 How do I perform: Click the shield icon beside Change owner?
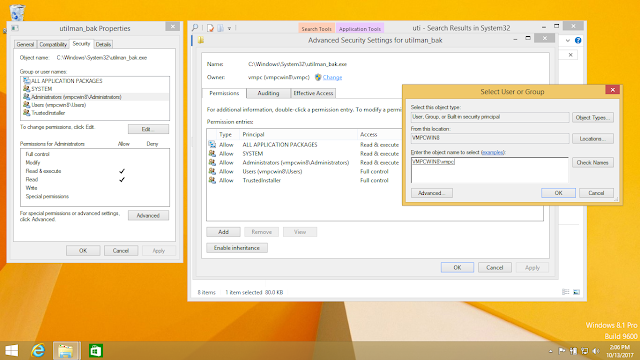click(x=318, y=77)
